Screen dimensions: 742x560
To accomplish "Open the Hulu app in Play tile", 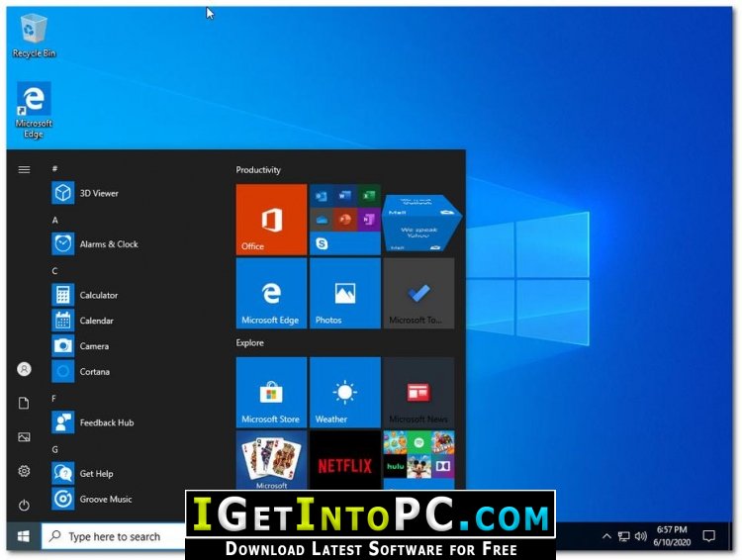I will [395, 466].
